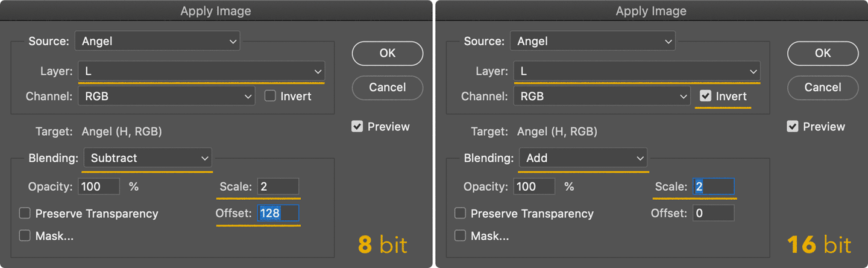This screenshot has height=268, width=868.
Task: Enable Mask checkbox in 8 bit dialog
Action: 25,235
